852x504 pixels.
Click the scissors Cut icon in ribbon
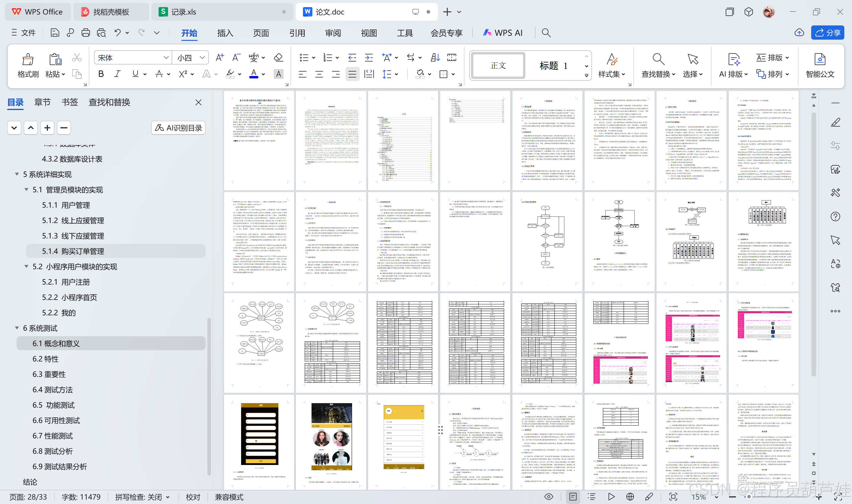click(x=77, y=58)
